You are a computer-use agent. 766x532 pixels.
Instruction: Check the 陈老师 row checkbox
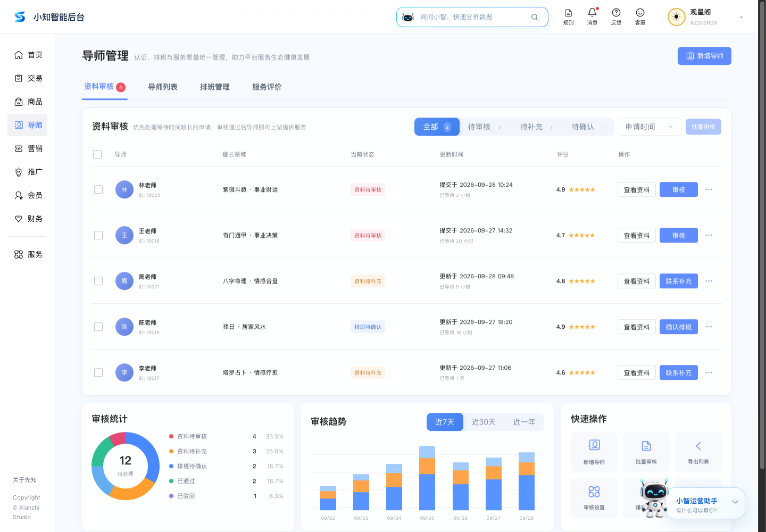(x=98, y=327)
